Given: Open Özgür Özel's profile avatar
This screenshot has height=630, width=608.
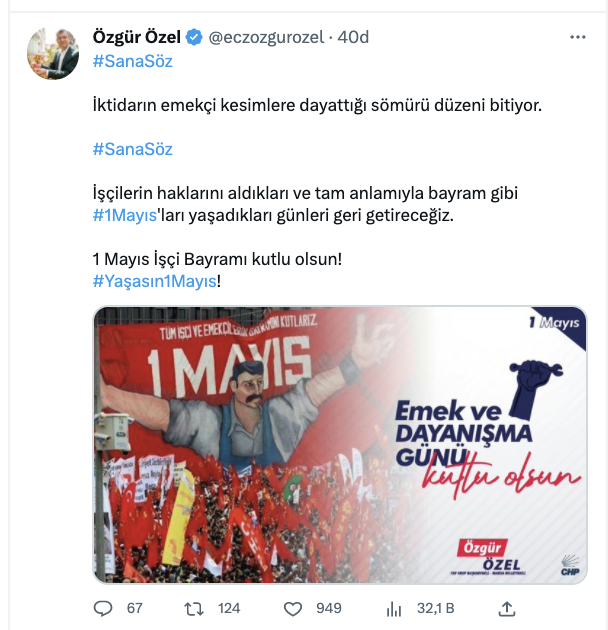Looking at the screenshot, I should pyautogui.click(x=53, y=53).
